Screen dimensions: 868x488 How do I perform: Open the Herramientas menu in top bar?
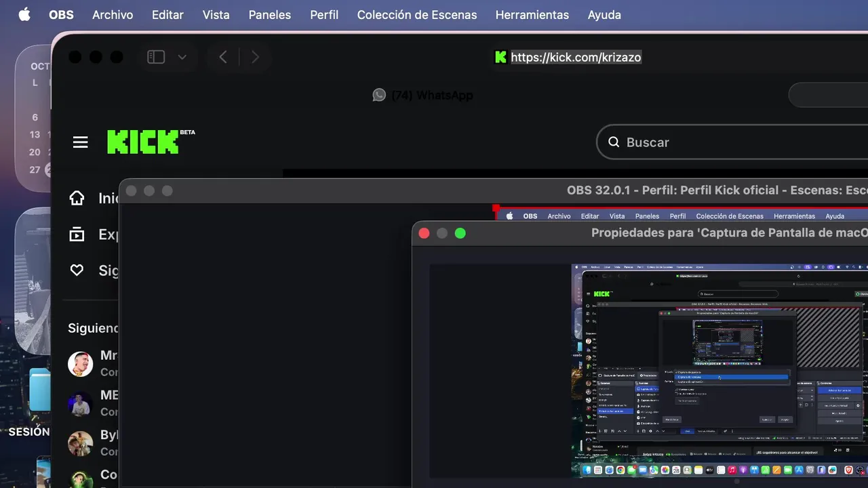coord(532,14)
